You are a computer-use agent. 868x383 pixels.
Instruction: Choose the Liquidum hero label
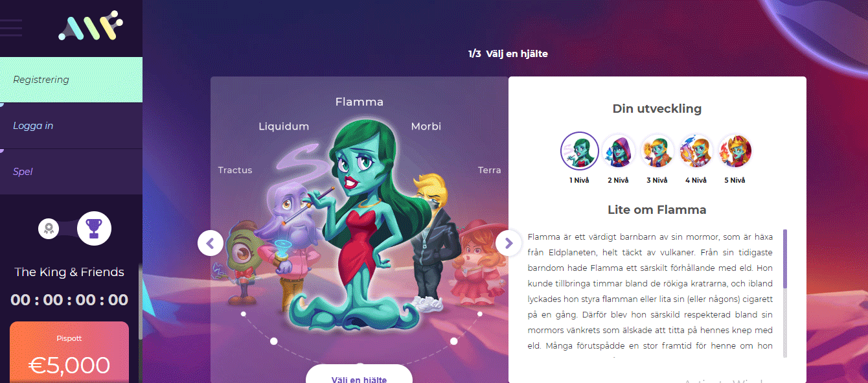[284, 126]
